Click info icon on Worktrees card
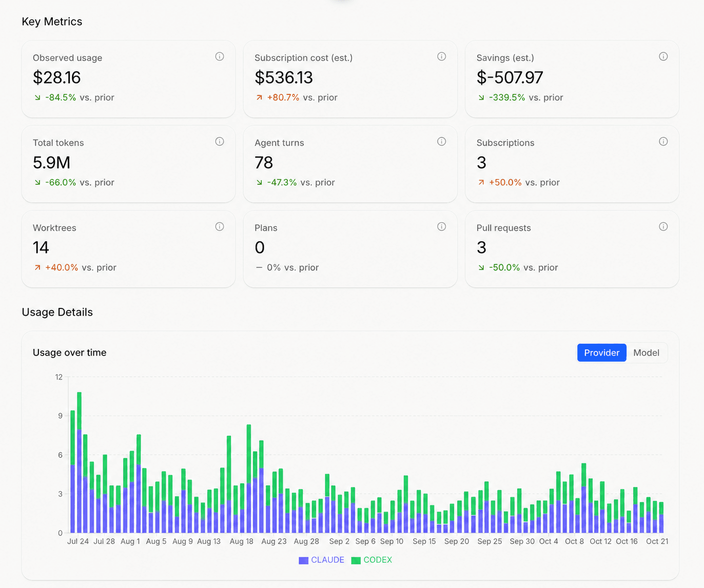 220,227
